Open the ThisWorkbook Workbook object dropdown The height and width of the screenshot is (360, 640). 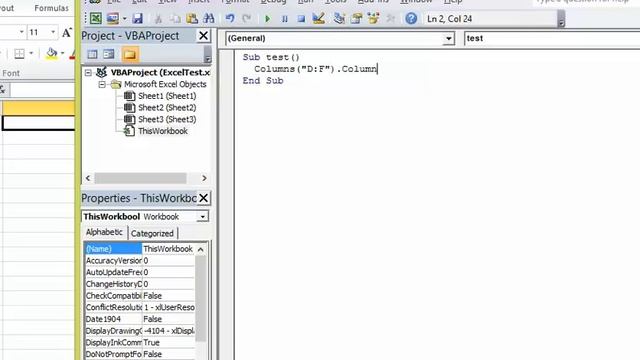[202, 217]
